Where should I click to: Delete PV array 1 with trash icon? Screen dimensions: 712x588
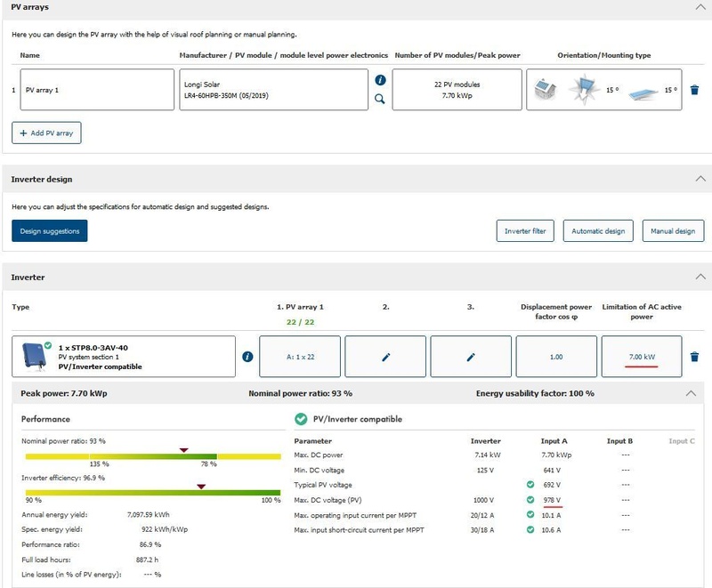(694, 90)
